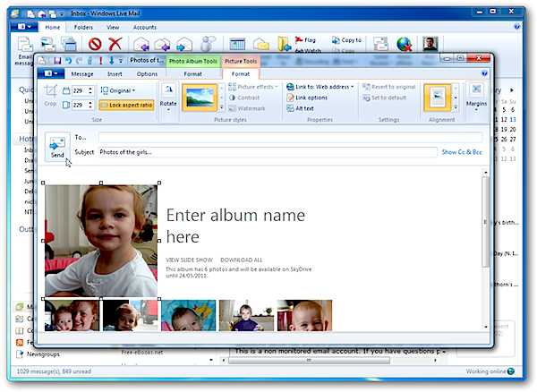This screenshot has height=392, width=537.
Task: Click the Margins icon
Action: (476, 96)
